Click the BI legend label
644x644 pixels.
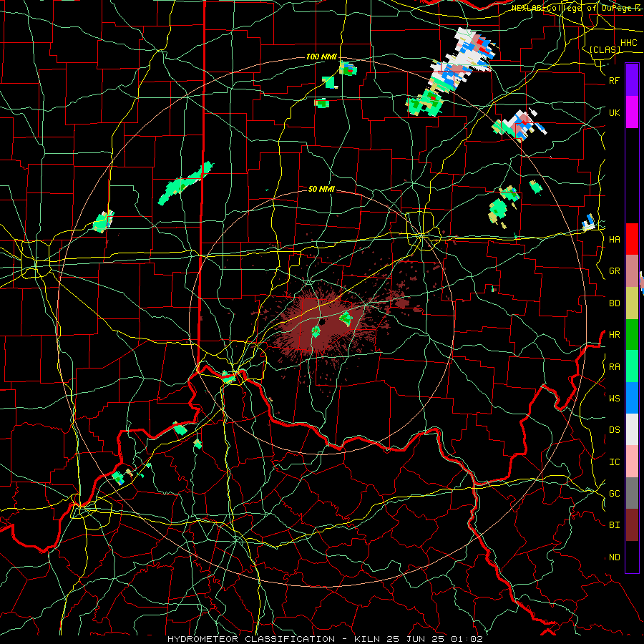click(x=614, y=525)
